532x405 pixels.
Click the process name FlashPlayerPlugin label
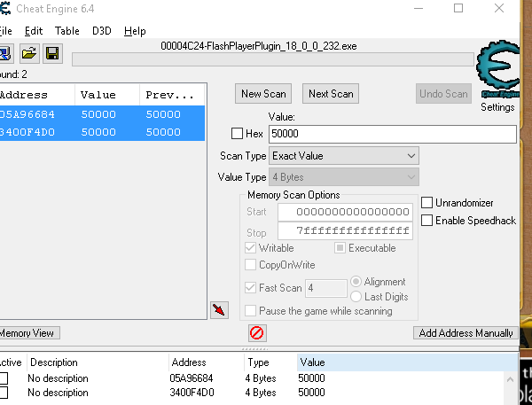(259, 46)
